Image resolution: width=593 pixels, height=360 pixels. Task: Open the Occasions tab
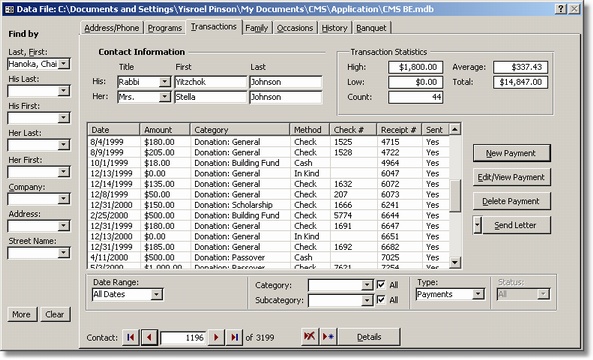click(x=295, y=28)
